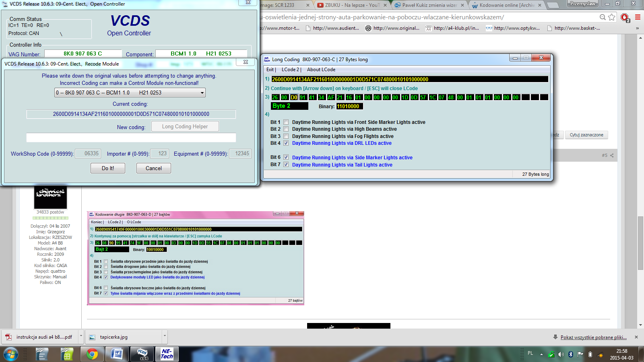Close the downloads bar
The width and height of the screenshot is (644, 362).
tap(636, 337)
